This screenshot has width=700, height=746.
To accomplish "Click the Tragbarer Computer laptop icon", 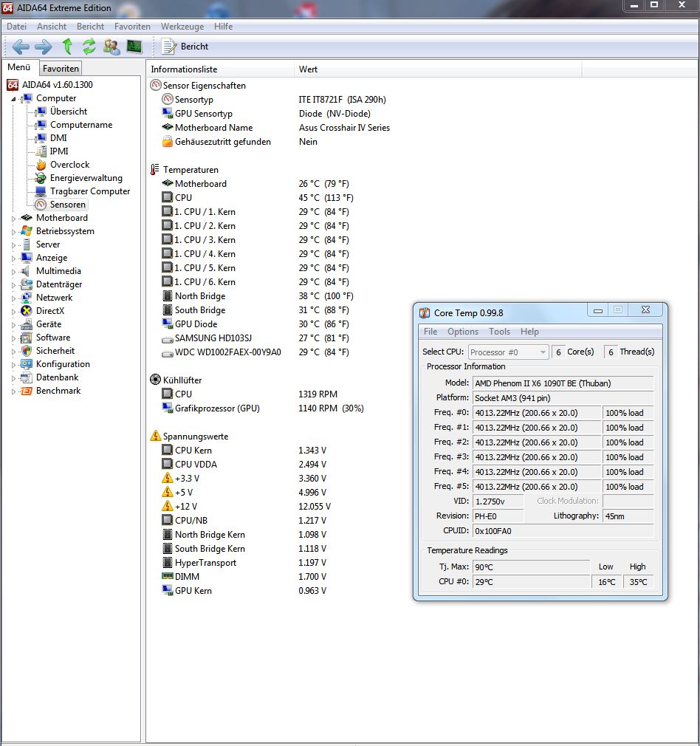I will tap(41, 191).
